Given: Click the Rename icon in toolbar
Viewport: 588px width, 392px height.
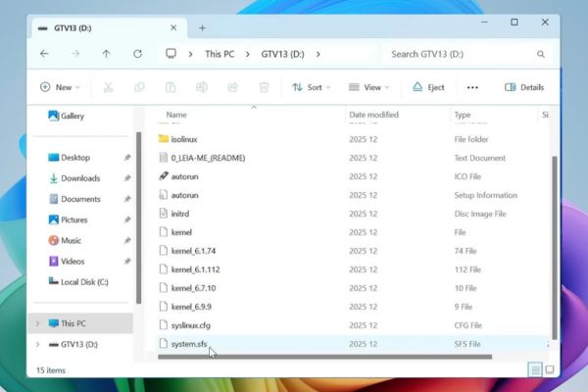Looking at the screenshot, I should [202, 87].
